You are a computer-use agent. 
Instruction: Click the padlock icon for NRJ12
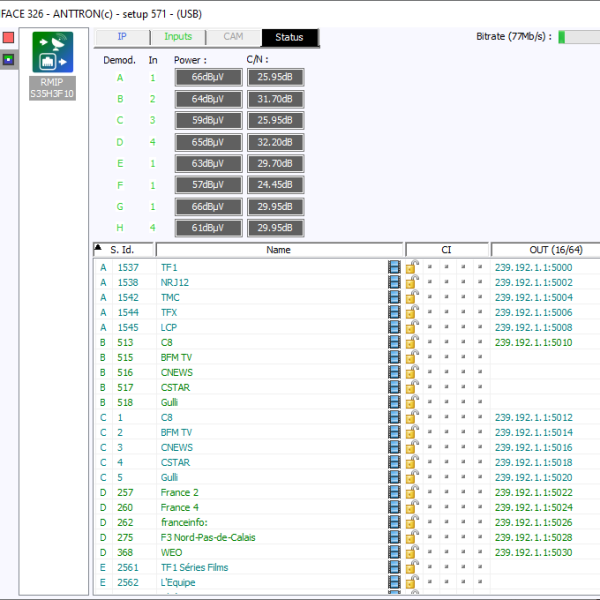pos(410,283)
